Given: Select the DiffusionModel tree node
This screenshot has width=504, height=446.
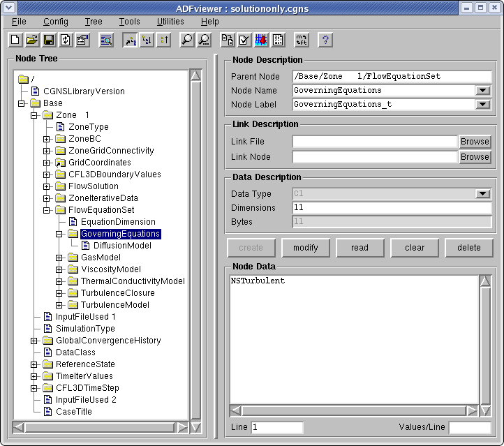Looking at the screenshot, I should 122,246.
